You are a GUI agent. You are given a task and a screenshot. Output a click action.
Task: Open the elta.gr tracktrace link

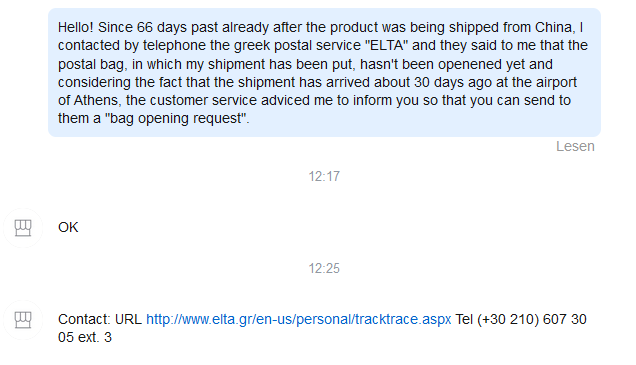(x=299, y=320)
